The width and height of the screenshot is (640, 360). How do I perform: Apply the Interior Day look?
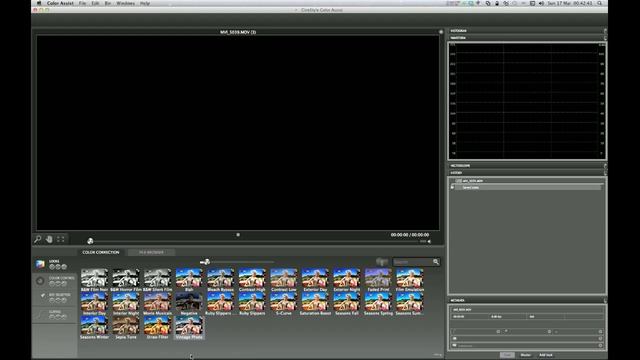94,303
